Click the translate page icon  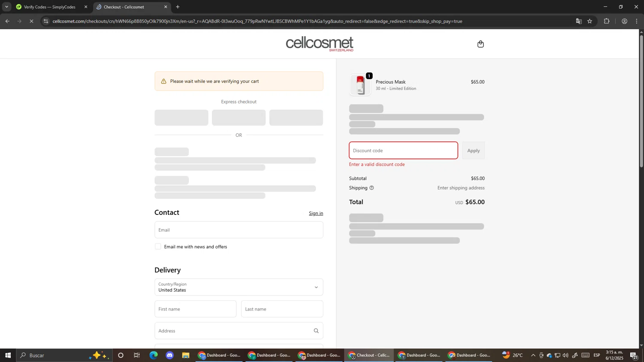579,21
